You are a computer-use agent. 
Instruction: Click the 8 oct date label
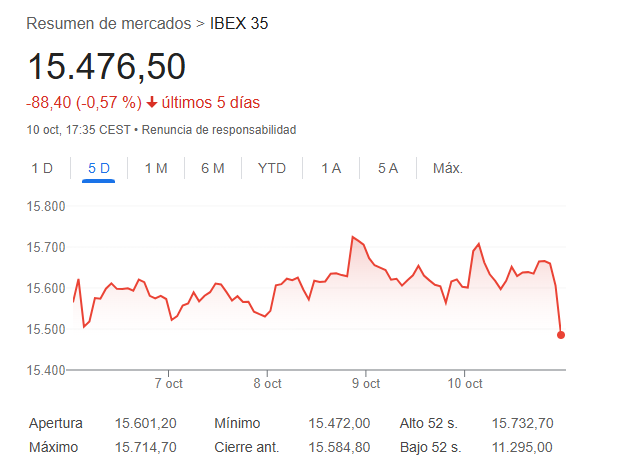click(267, 384)
